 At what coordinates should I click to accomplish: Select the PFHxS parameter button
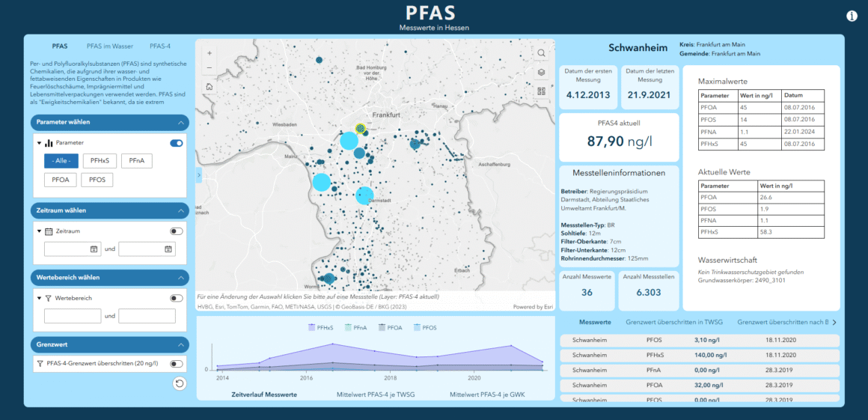pos(100,161)
